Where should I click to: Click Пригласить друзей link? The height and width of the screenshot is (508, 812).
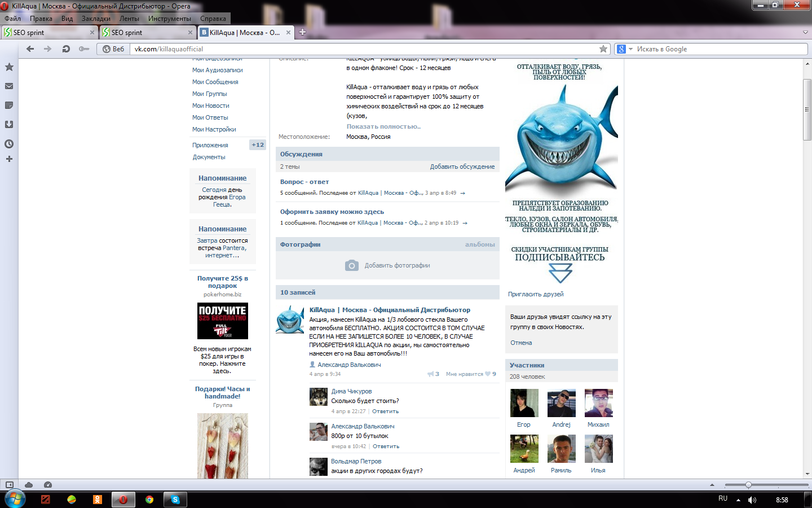pos(536,294)
